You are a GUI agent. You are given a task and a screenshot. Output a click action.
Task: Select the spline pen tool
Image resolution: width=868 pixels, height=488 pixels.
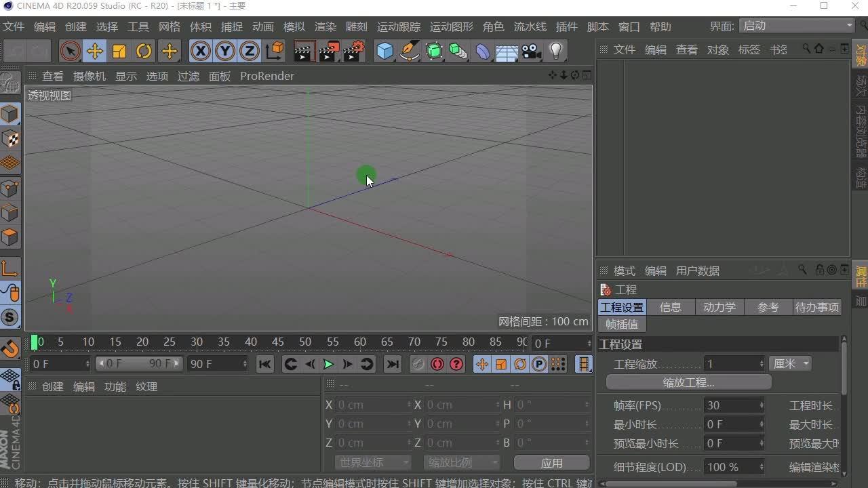(x=409, y=51)
